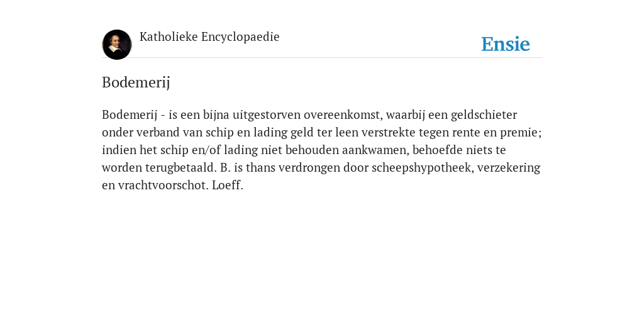Click the author name 'Loeff.' ending the text
644x322 pixels.
click(x=228, y=186)
